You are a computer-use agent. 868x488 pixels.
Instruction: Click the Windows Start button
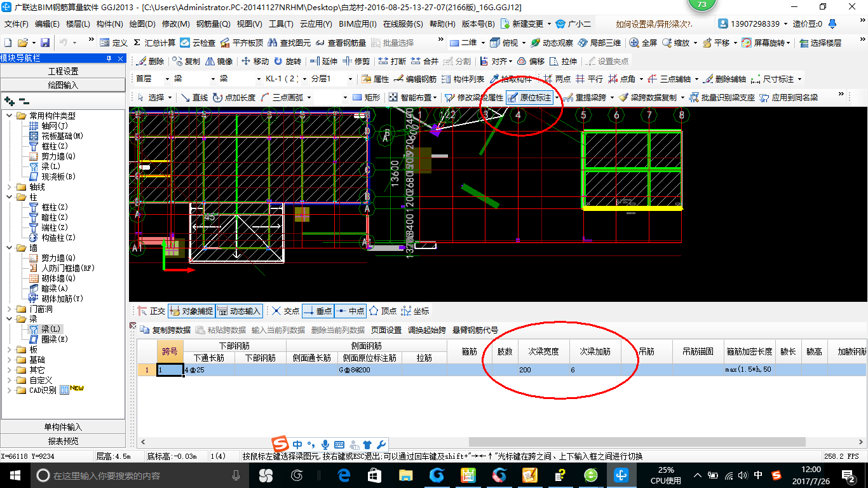pyautogui.click(x=15, y=475)
